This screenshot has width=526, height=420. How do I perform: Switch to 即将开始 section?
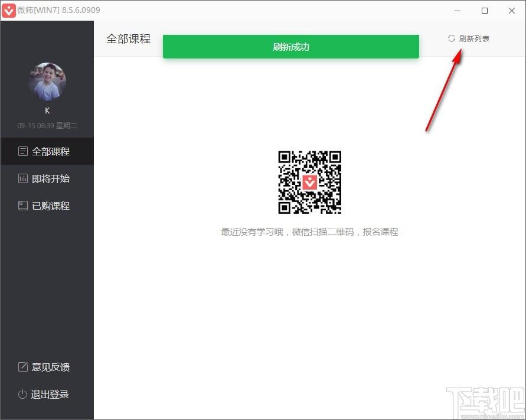click(x=47, y=178)
